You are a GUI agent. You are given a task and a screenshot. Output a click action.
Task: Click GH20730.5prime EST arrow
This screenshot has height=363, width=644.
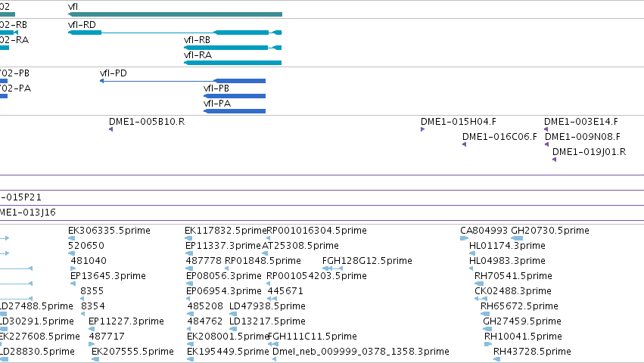click(517, 238)
